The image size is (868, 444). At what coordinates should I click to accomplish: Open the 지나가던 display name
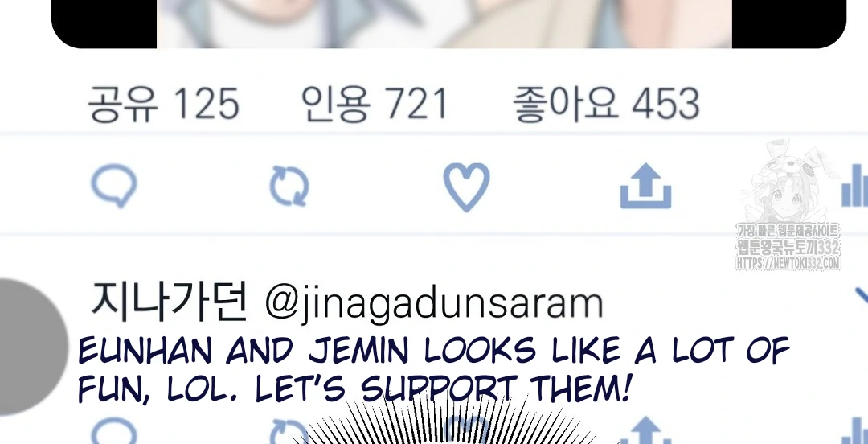point(169,302)
